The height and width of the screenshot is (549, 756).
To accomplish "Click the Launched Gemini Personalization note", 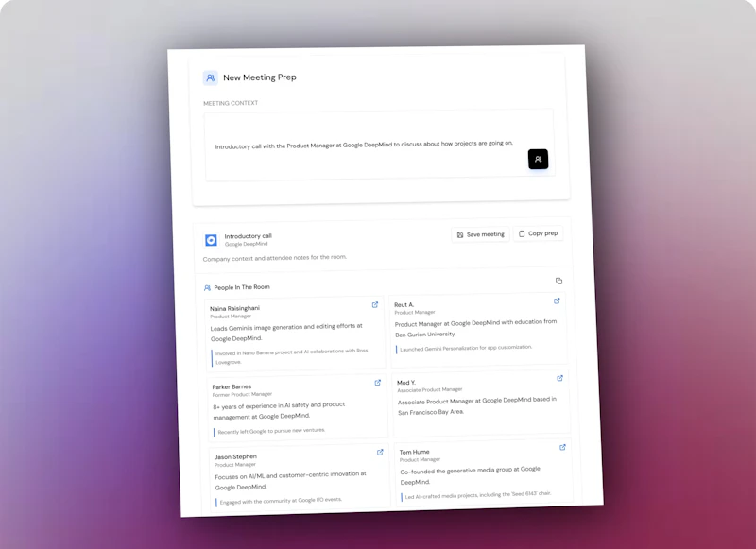I will [x=466, y=348].
